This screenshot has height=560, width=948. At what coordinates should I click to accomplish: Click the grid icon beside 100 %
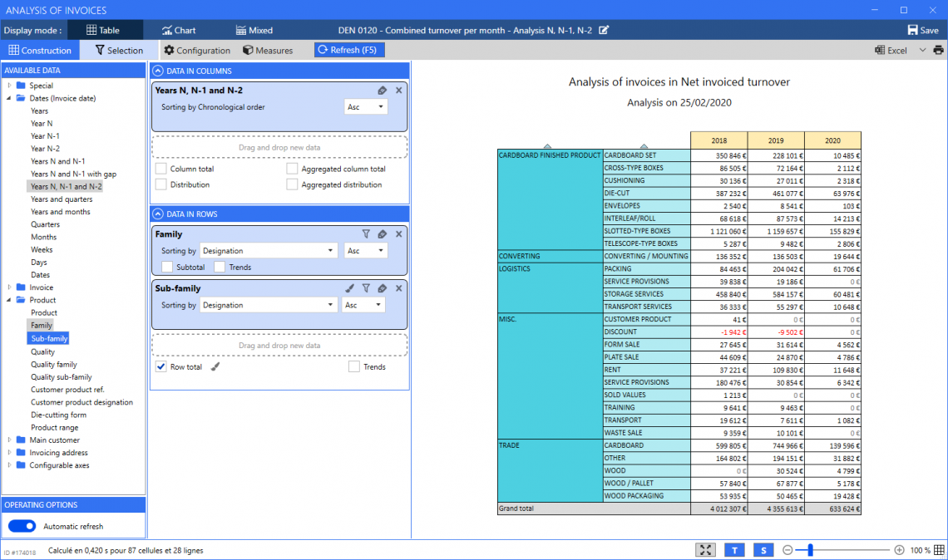pyautogui.click(x=939, y=550)
